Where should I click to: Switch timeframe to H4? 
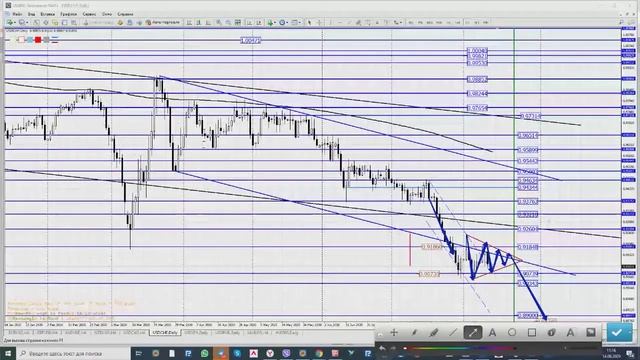[x=458, y=22]
